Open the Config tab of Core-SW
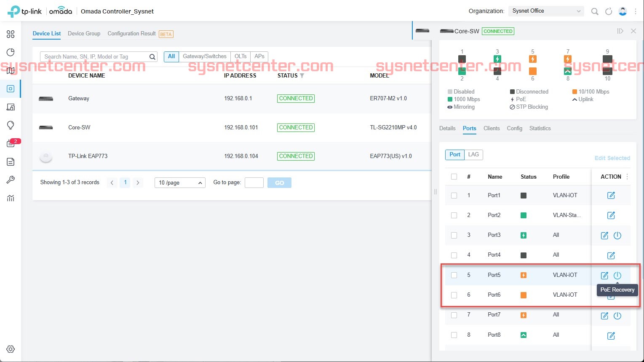The height and width of the screenshot is (362, 644). (515, 129)
